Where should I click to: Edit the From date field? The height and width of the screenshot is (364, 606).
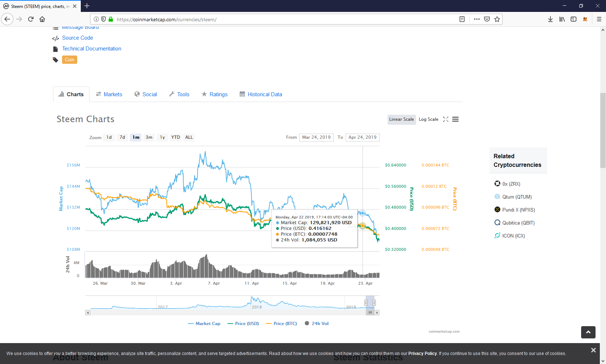316,137
